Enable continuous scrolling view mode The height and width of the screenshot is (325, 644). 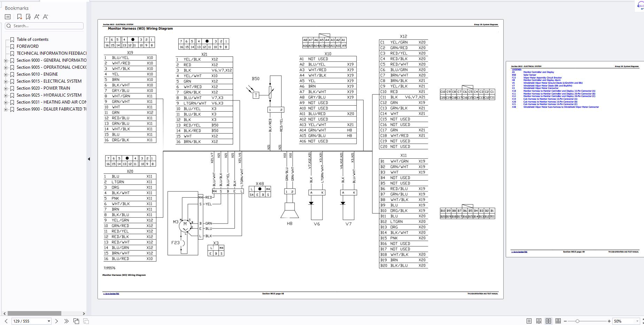click(x=539, y=321)
